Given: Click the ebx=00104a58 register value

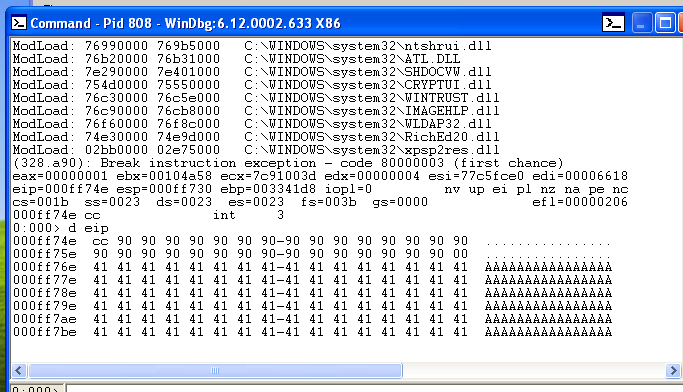Looking at the screenshot, I should [164, 176].
